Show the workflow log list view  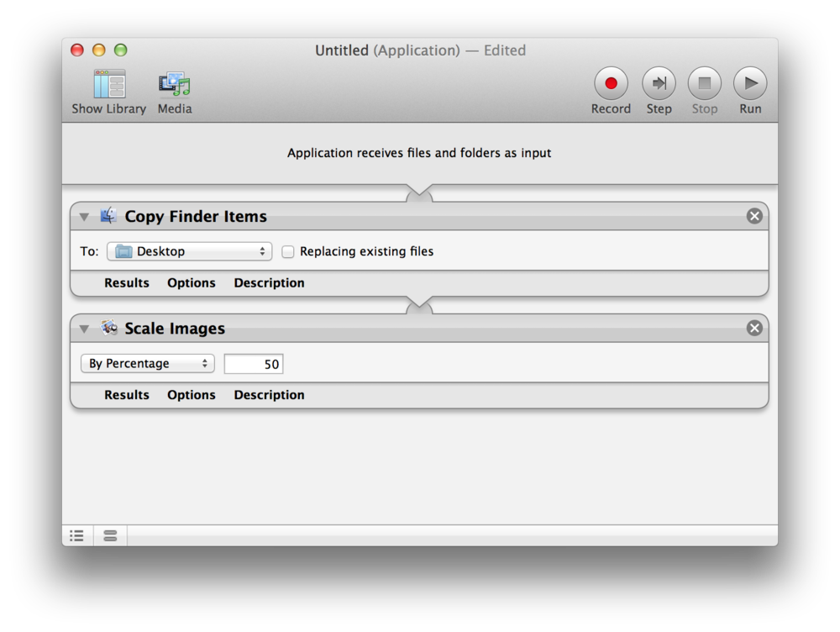click(77, 535)
